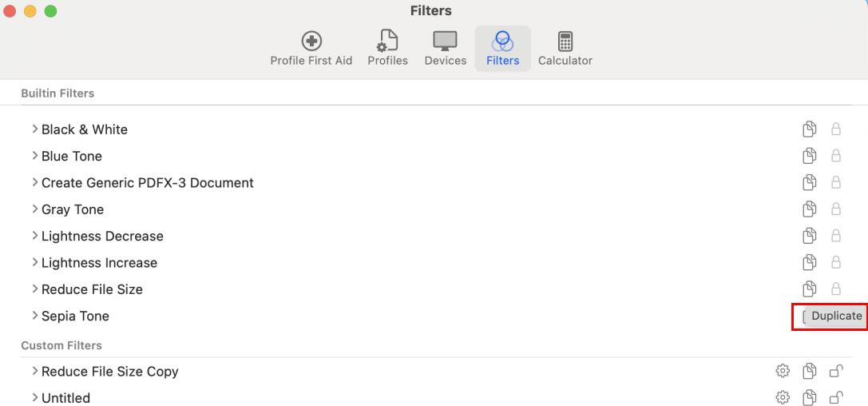Expand the Black & White filter

[35, 129]
